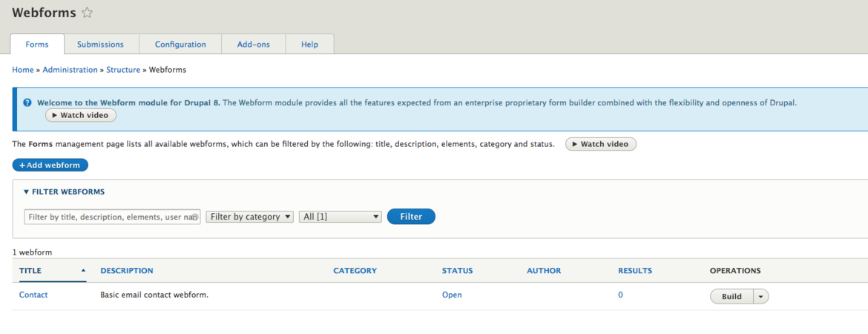Open the All [1] status dropdown
Viewport: 868px width, 334px height.
341,217
